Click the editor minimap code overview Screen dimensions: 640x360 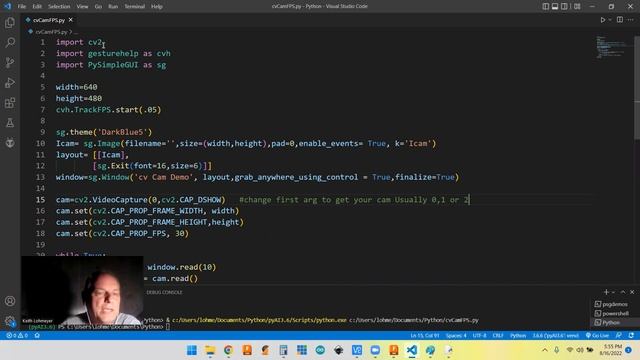tap(611, 47)
